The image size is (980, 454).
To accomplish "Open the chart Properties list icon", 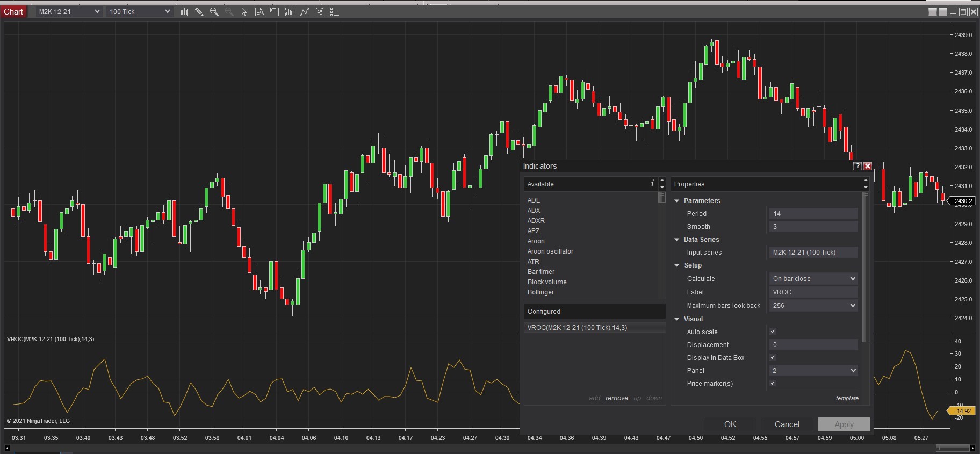I will point(335,12).
